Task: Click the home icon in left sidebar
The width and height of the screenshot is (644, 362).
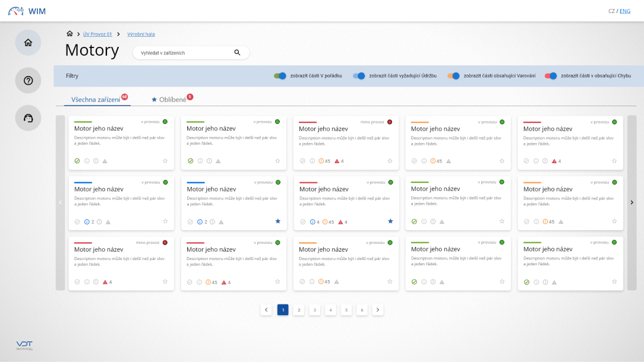Action: pos(28,43)
